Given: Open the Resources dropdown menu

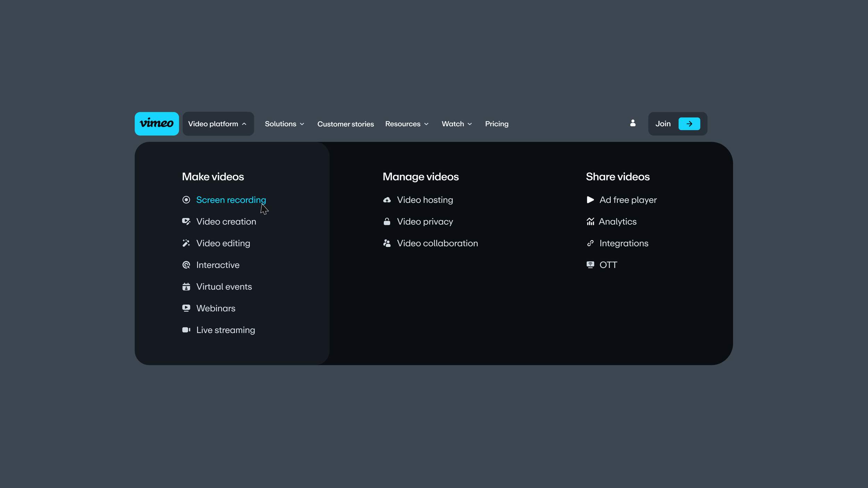Looking at the screenshot, I should coord(407,124).
